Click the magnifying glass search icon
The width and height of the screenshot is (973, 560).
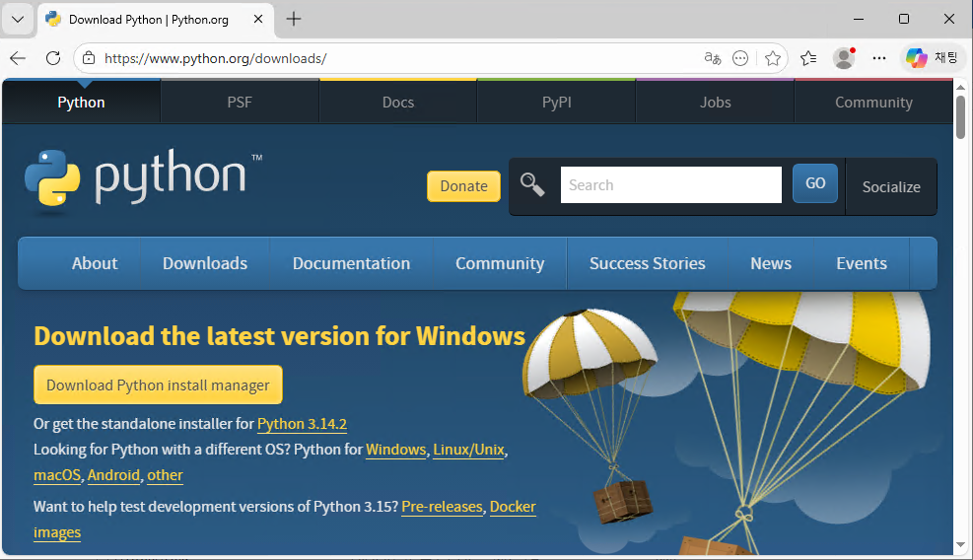pyautogui.click(x=532, y=184)
